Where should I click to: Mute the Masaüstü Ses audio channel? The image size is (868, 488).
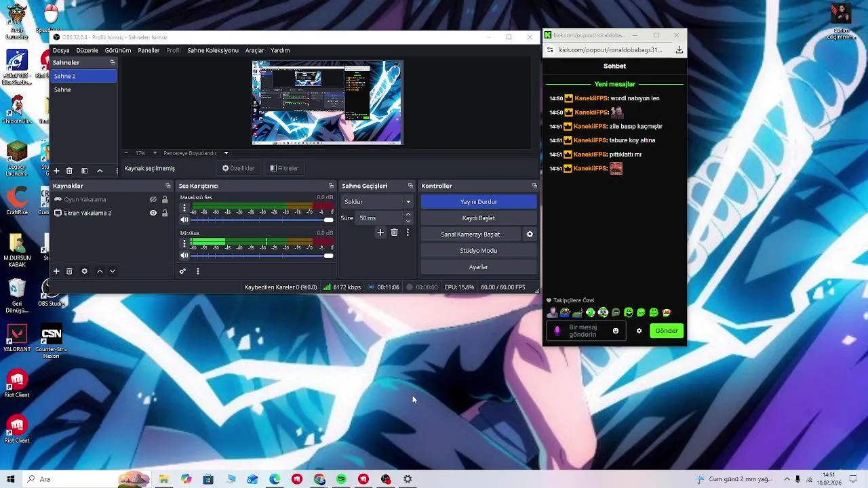pos(184,220)
